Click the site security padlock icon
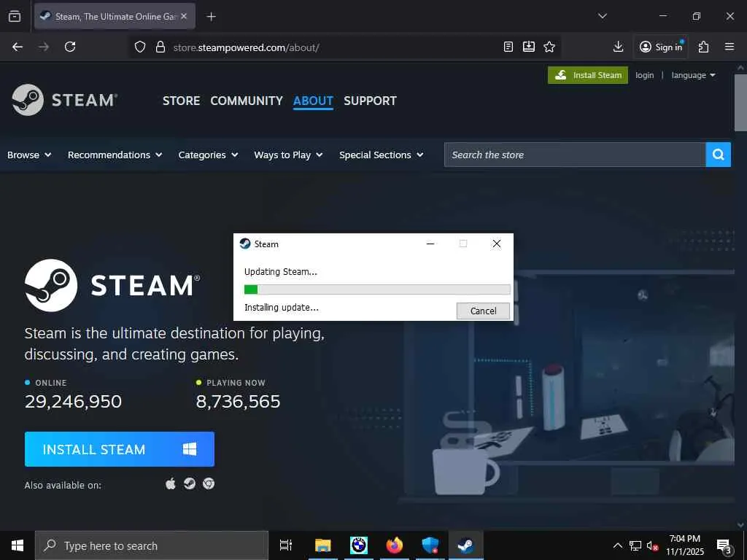The width and height of the screenshot is (747, 560). (x=160, y=47)
